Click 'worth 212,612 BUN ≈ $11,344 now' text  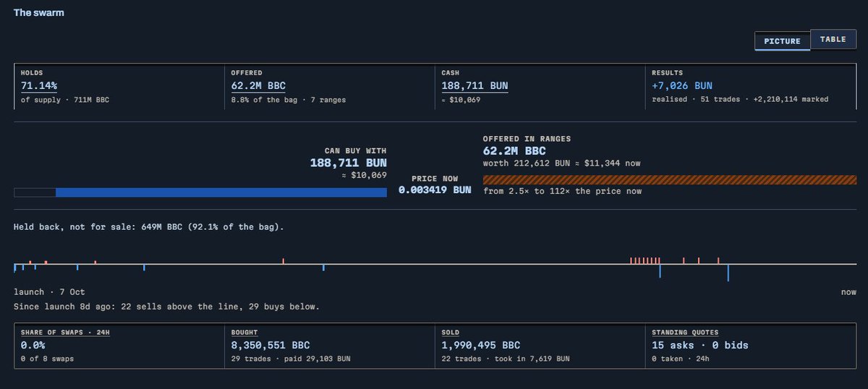pos(561,163)
